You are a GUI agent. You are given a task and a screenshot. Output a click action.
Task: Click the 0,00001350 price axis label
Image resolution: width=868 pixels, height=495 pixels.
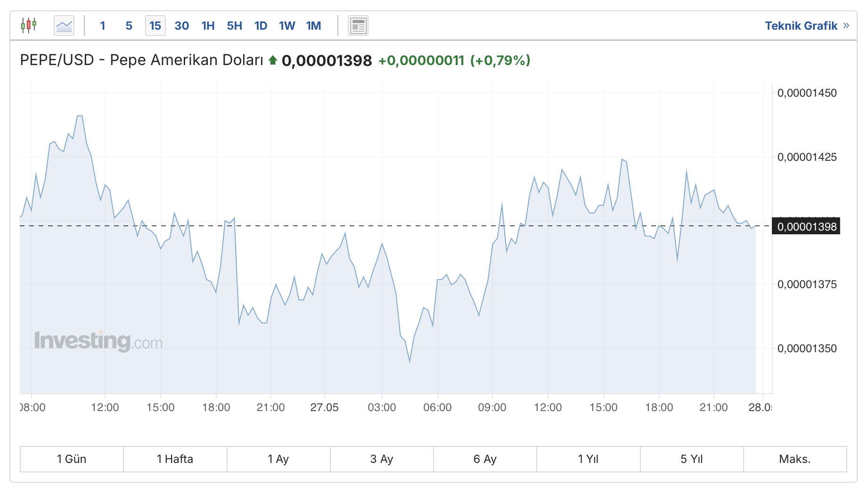click(807, 348)
